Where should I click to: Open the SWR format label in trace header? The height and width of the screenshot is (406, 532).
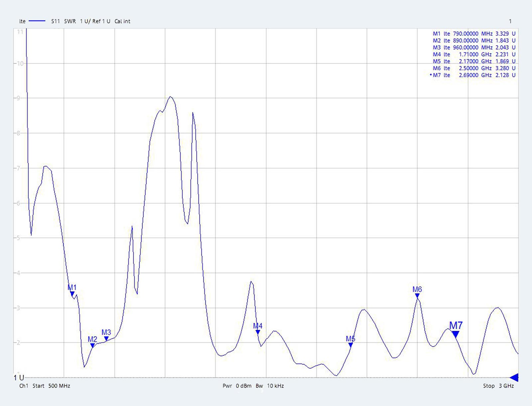pos(70,21)
